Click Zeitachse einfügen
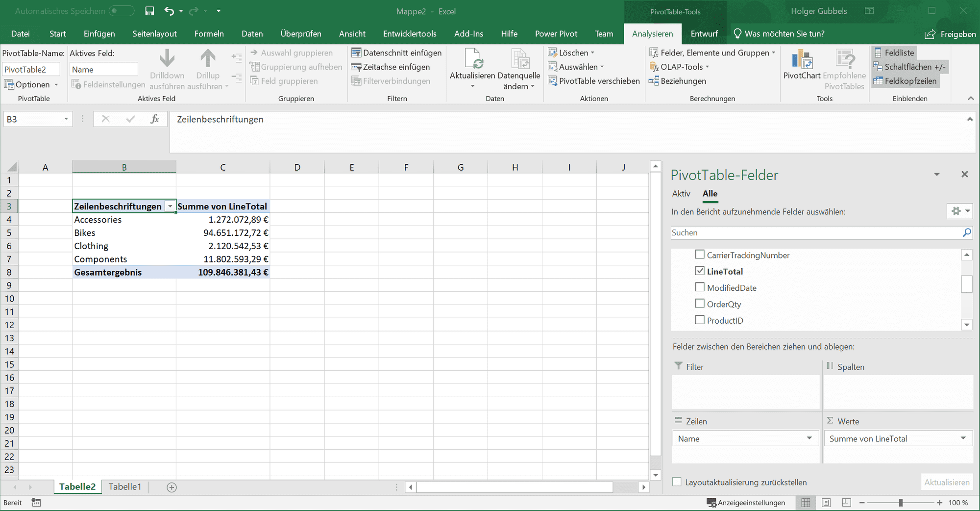This screenshot has height=511, width=980. (x=391, y=67)
